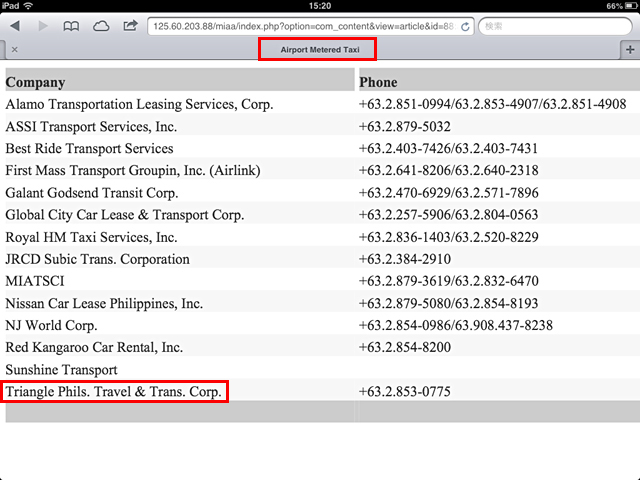
Task: Tap the Safari forward arrow
Action: point(43,26)
